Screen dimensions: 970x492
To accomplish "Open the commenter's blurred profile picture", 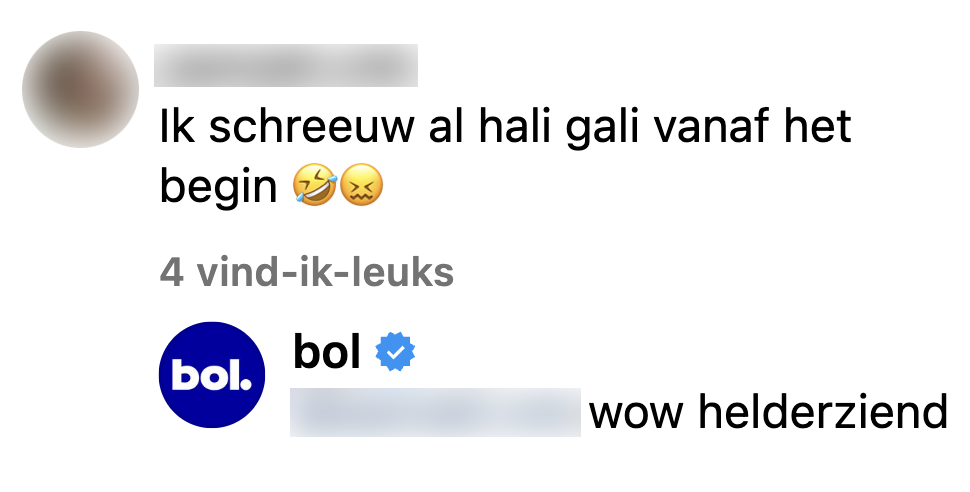I will pos(80,90).
